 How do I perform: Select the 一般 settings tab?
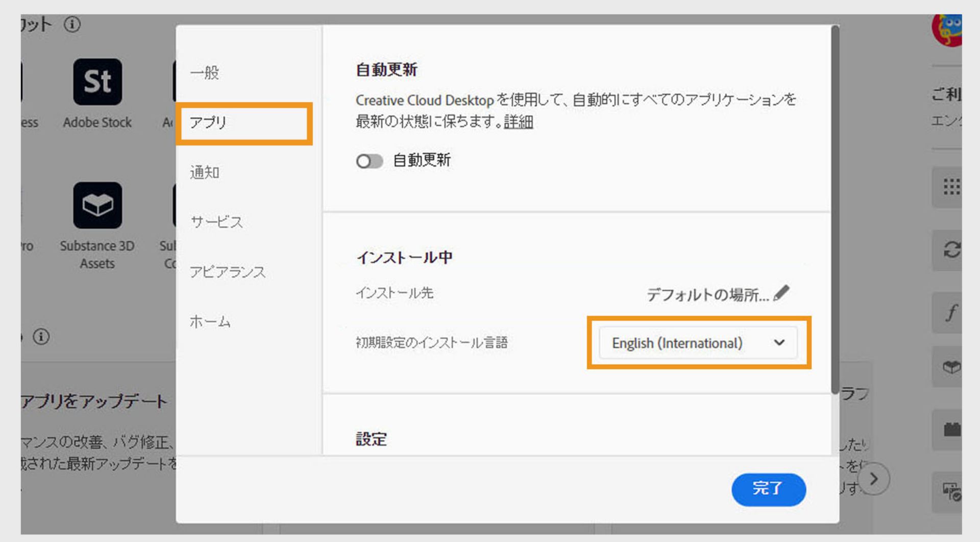click(205, 73)
